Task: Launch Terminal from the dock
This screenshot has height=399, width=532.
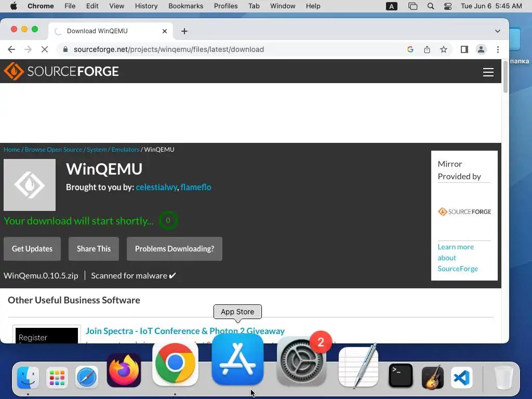Action: tap(401, 376)
